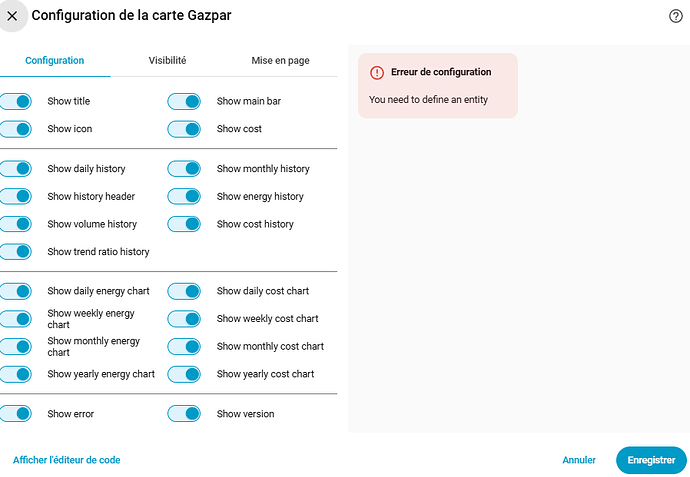Turn off Show monthly history
This screenshot has height=477, width=690.
[x=184, y=169]
